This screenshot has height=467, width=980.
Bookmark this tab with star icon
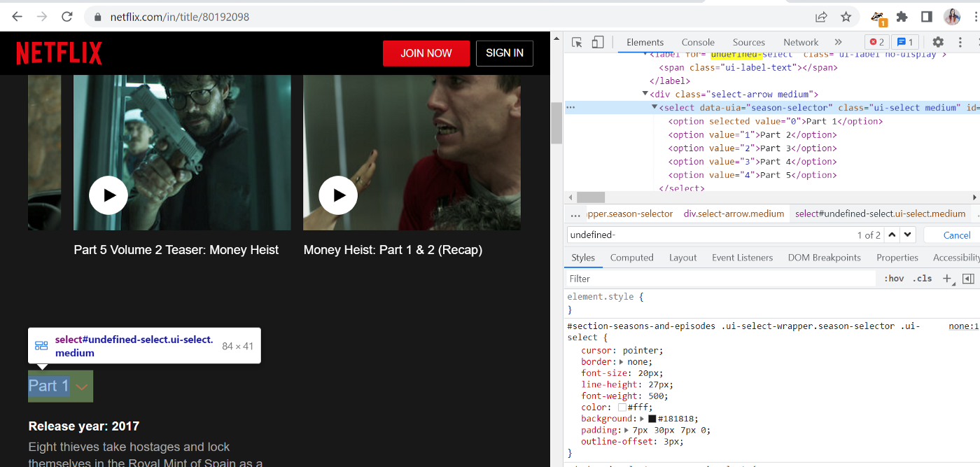[846, 17]
